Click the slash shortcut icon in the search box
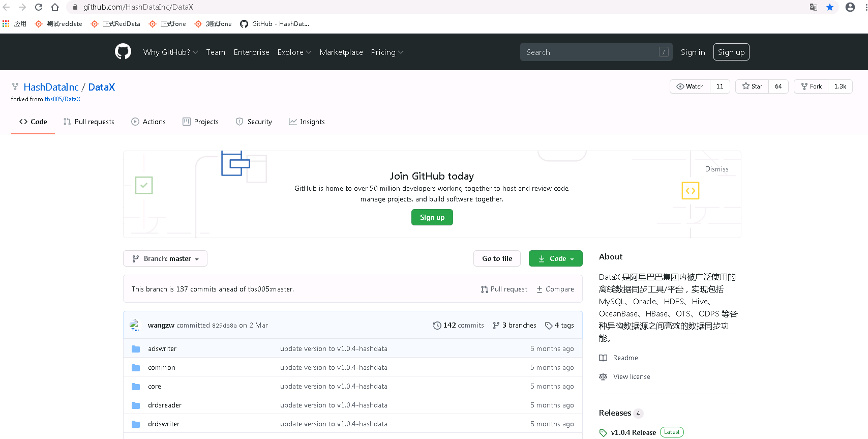The width and height of the screenshot is (868, 439). tap(664, 52)
